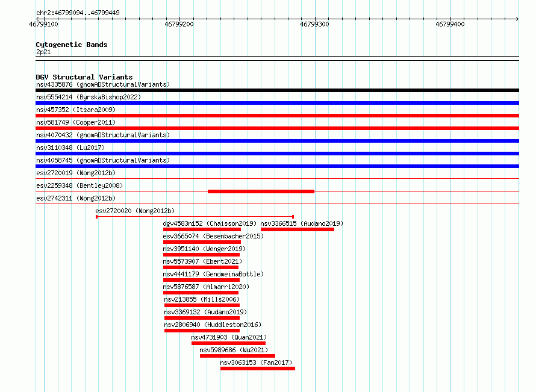Click nsv3063153 (Fan2017) label
Image resolution: width=536 pixels, height=392 pixels.
[256, 362]
